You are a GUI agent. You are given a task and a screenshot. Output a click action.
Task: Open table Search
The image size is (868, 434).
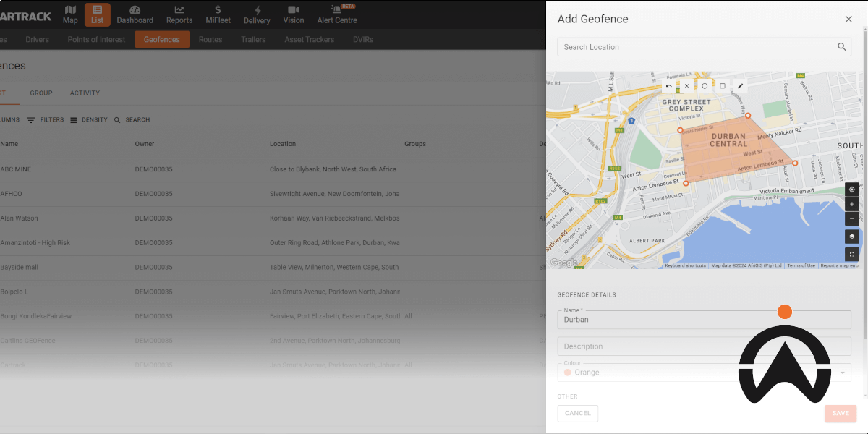[x=132, y=120]
